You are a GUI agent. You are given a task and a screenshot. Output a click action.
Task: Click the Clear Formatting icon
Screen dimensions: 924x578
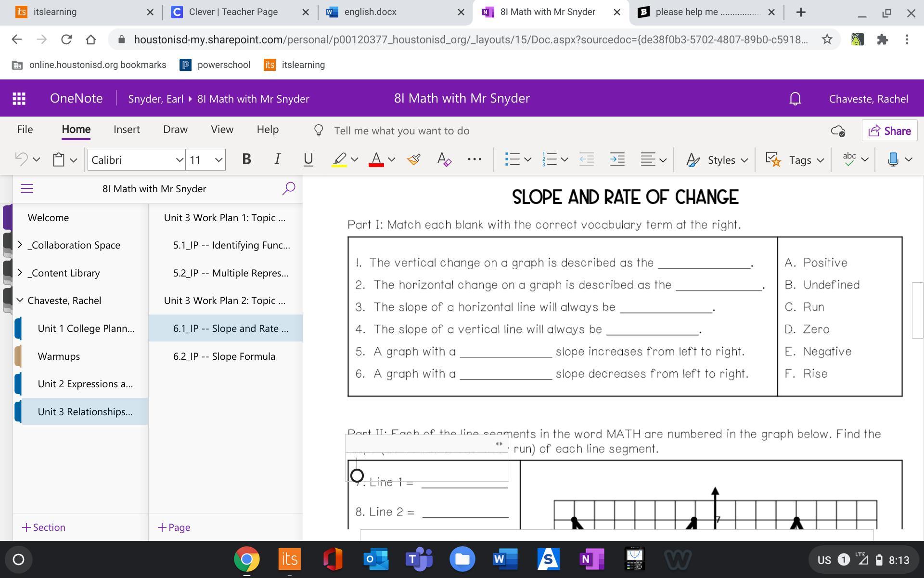click(444, 159)
